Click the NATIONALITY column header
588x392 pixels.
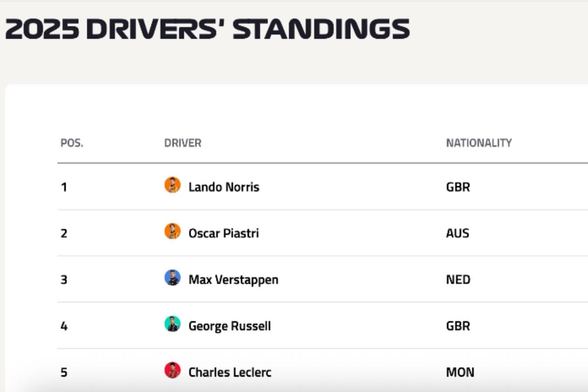(479, 143)
